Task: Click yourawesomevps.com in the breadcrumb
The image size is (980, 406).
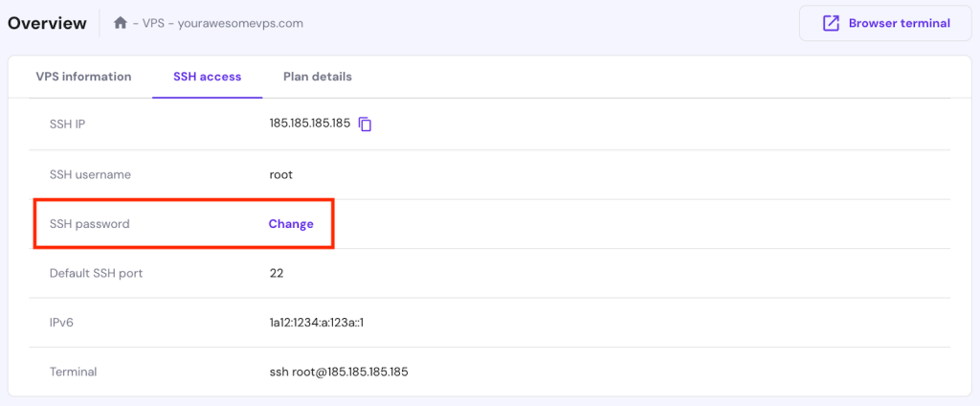Action: coord(240,23)
